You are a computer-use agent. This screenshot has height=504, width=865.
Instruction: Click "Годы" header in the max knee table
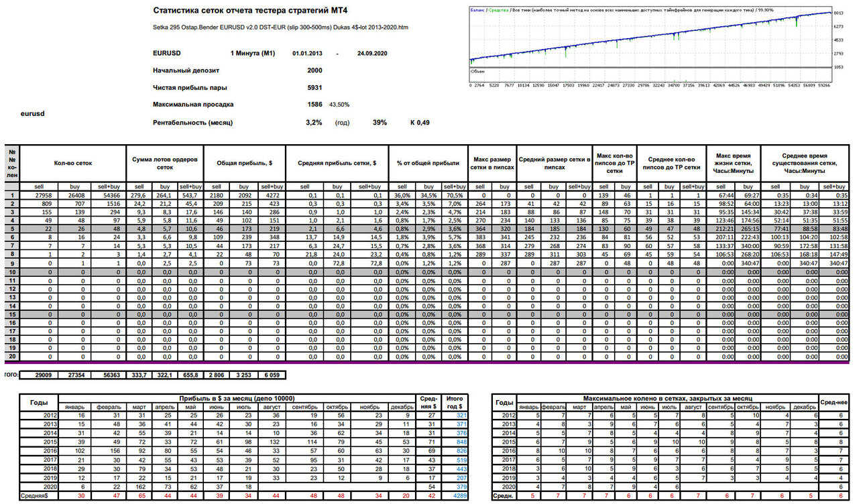[x=504, y=403]
